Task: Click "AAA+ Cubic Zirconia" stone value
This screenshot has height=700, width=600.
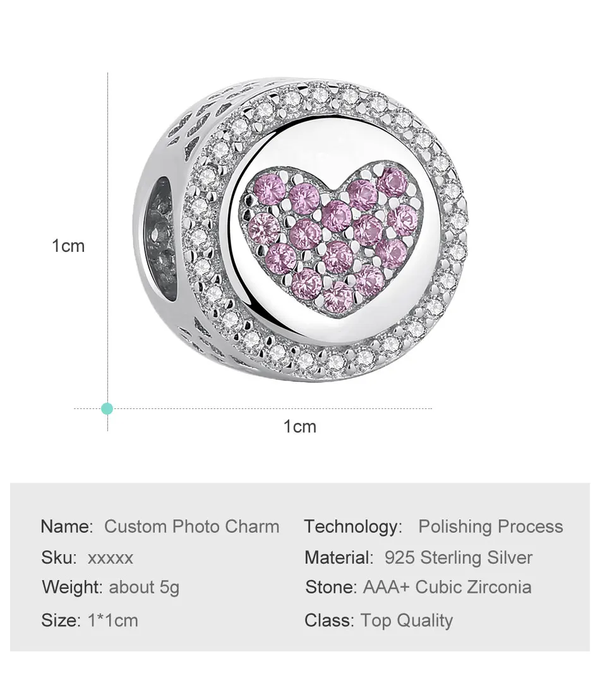Action: pyautogui.click(x=447, y=588)
